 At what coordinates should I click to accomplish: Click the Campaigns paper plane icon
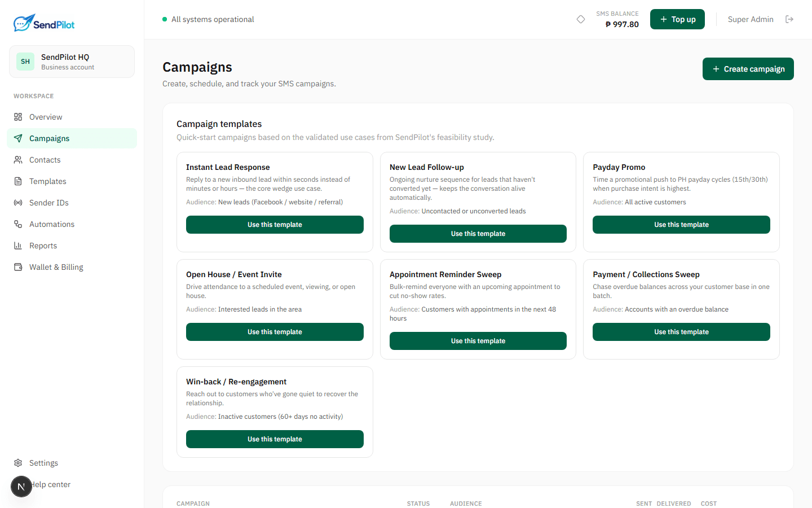18,138
